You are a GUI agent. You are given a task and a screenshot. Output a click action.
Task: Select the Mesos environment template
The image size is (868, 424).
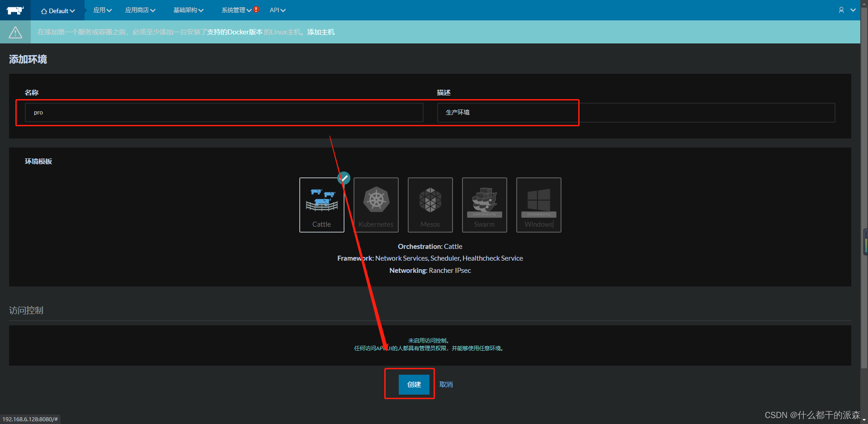[x=430, y=205]
